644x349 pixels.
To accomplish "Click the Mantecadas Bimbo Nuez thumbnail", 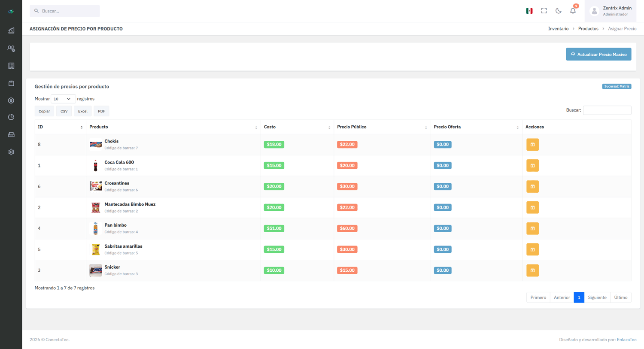I will pos(96,207).
